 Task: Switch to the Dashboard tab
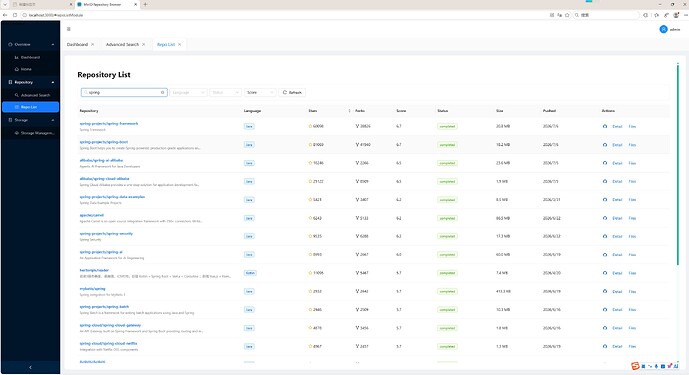(77, 44)
